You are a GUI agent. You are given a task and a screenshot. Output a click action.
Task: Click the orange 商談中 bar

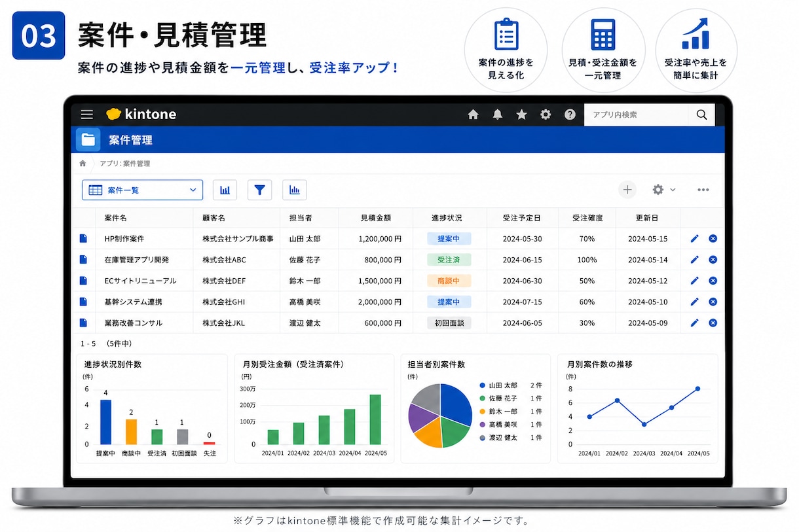(x=131, y=432)
